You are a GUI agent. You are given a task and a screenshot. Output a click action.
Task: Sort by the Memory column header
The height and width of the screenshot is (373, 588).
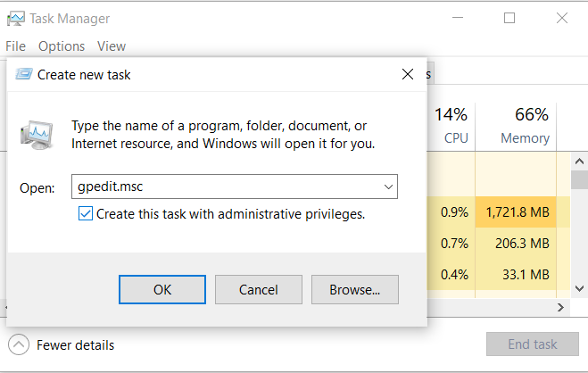point(516,126)
